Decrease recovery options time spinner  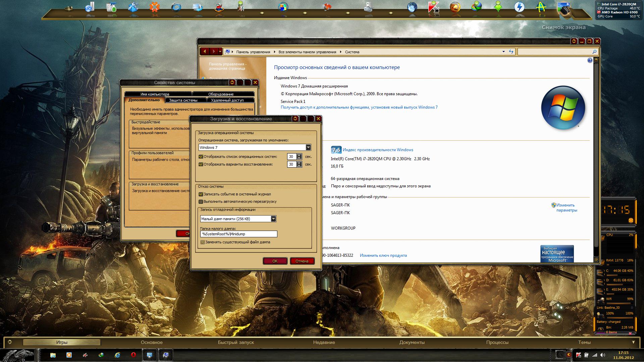[299, 166]
